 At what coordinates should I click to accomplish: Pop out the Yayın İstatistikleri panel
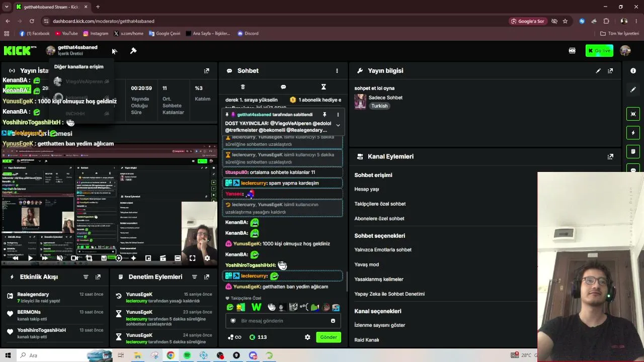point(206,71)
